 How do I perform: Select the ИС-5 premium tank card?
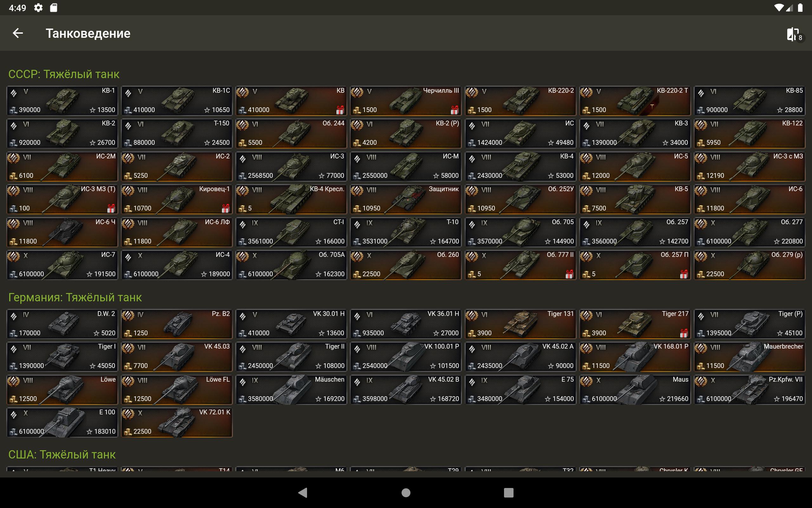[x=635, y=166]
